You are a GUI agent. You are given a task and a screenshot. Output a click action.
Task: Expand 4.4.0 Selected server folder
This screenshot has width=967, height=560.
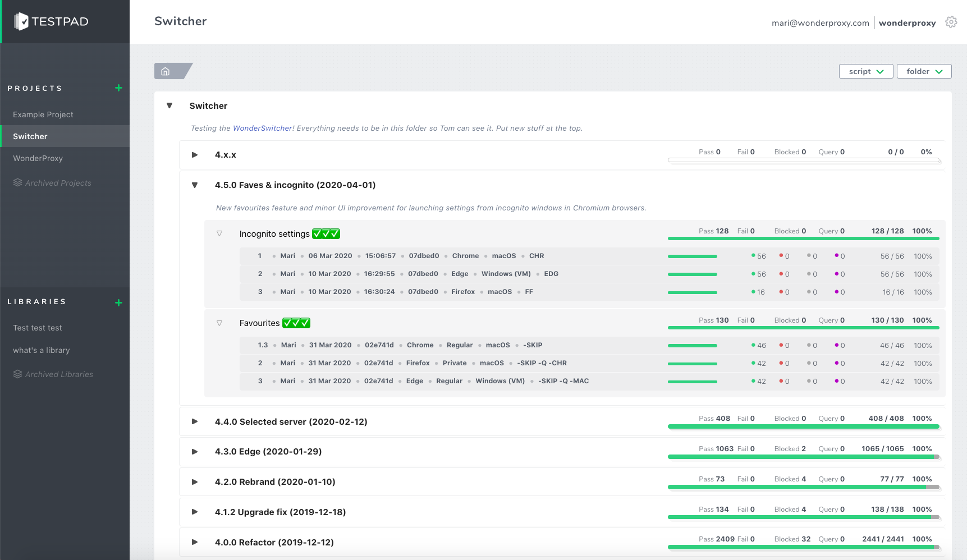pyautogui.click(x=195, y=421)
